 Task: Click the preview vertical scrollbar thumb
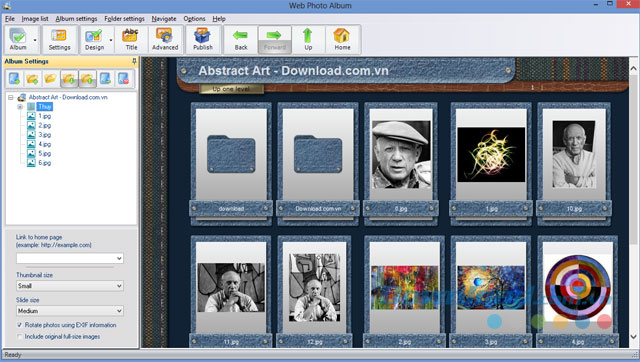point(633,159)
